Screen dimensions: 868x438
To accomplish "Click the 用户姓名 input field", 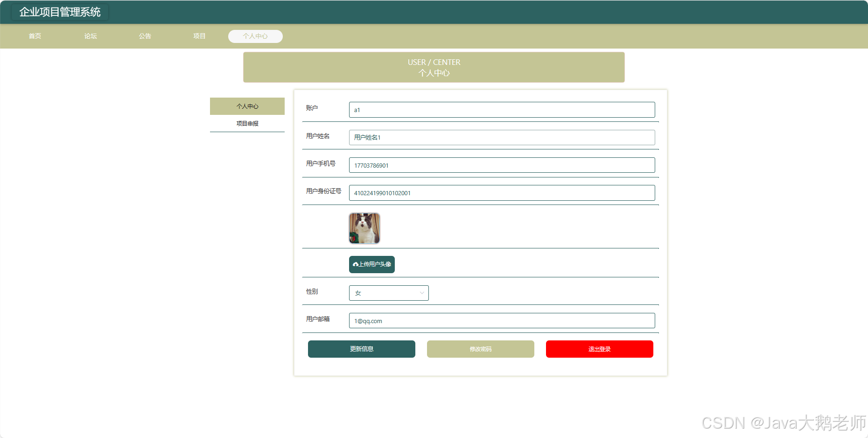I will [x=502, y=137].
